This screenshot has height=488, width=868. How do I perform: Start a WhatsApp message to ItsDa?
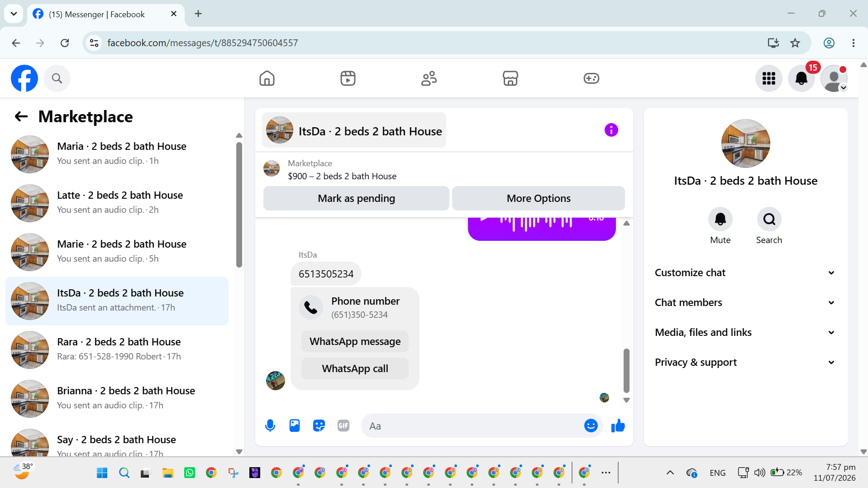[x=355, y=341]
